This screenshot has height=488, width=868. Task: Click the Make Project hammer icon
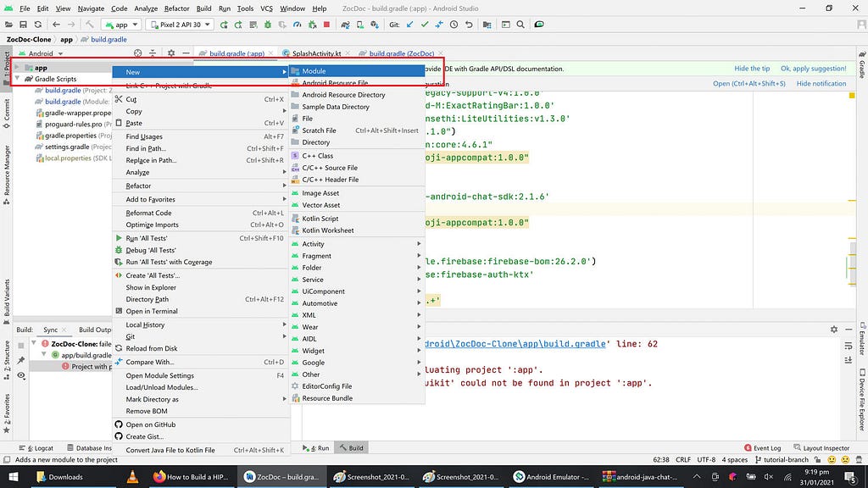click(90, 25)
